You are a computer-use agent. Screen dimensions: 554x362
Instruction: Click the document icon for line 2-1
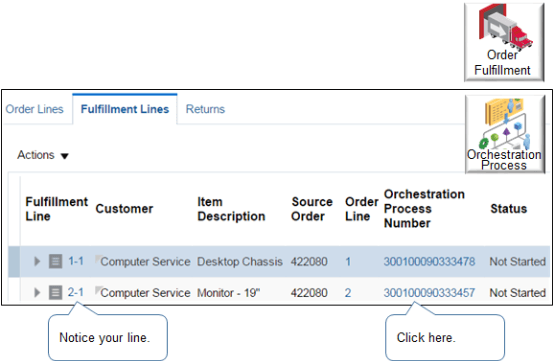[x=55, y=292]
